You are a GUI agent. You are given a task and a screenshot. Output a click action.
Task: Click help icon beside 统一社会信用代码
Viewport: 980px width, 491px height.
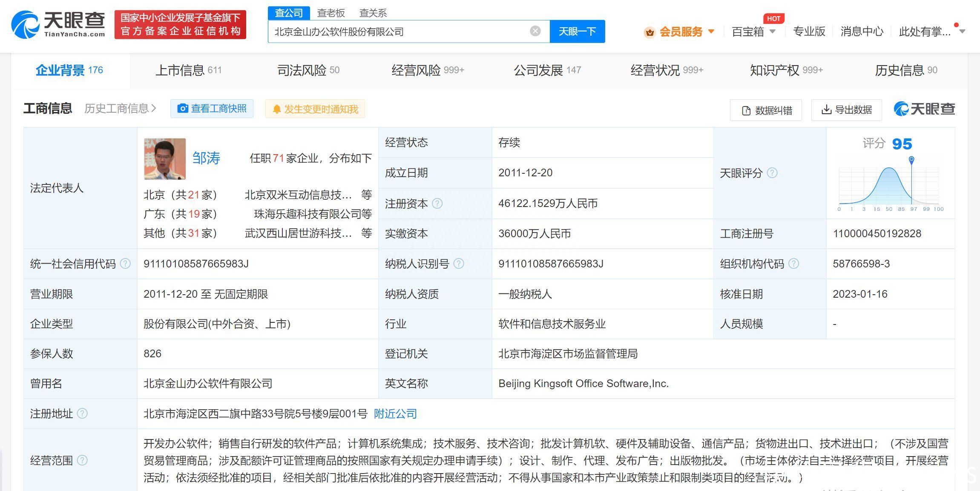[x=125, y=264]
